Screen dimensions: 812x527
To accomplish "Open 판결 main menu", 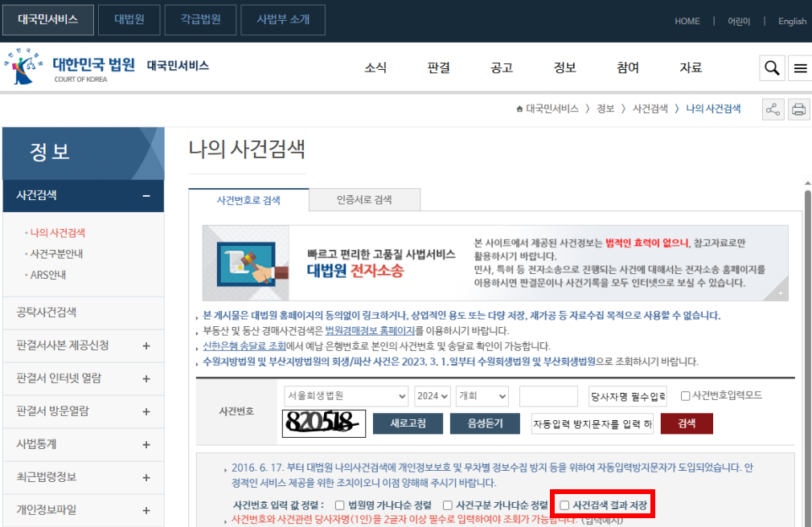I will click(439, 67).
